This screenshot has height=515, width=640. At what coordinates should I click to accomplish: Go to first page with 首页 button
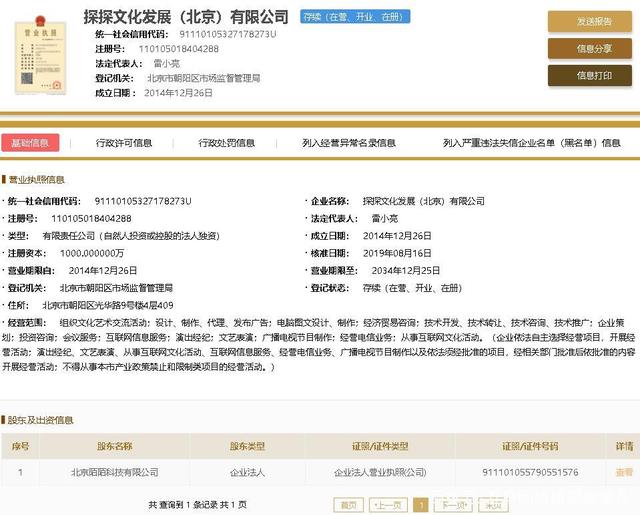348,505
